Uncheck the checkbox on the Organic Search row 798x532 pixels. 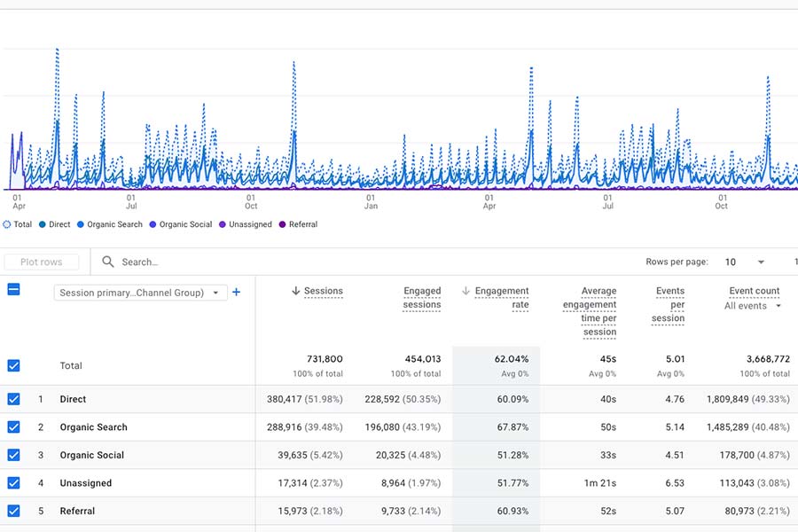click(12, 427)
